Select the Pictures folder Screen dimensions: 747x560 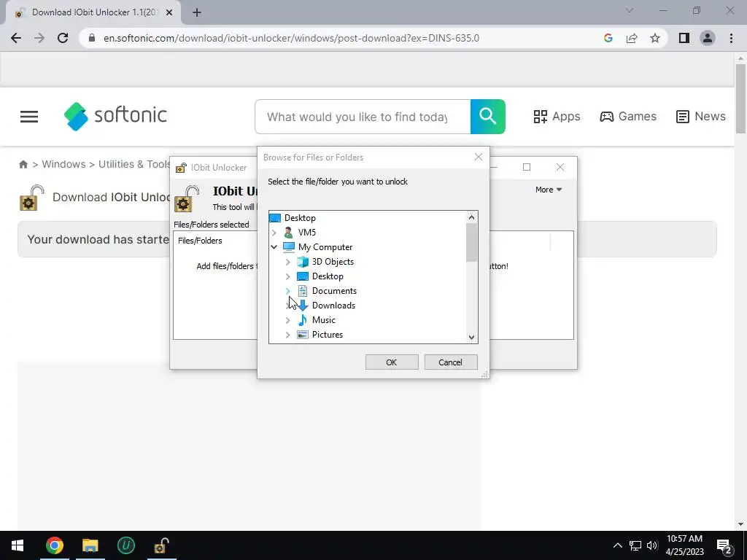click(x=328, y=335)
